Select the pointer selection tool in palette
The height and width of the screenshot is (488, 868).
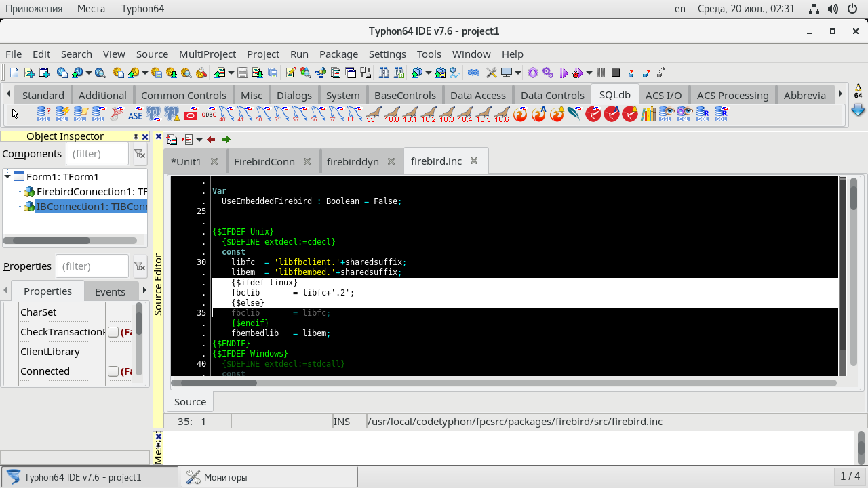tap(15, 114)
